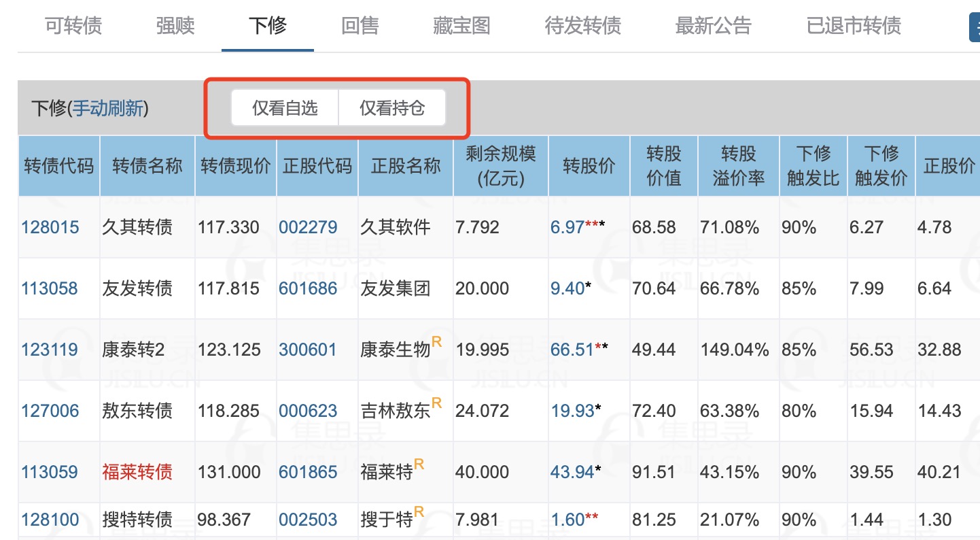Sort by the 转股溢价率 column header
The height and width of the screenshot is (540, 980).
click(x=739, y=166)
